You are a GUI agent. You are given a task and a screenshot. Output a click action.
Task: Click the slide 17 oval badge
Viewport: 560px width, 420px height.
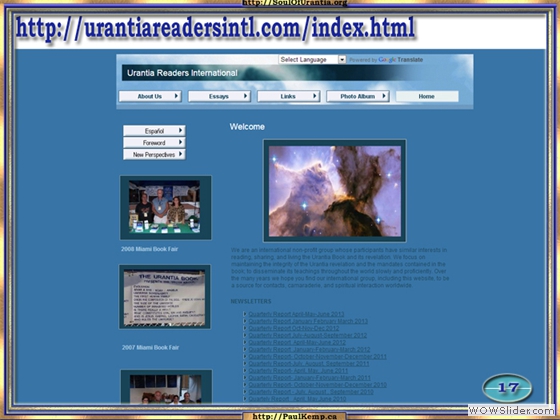(x=507, y=388)
